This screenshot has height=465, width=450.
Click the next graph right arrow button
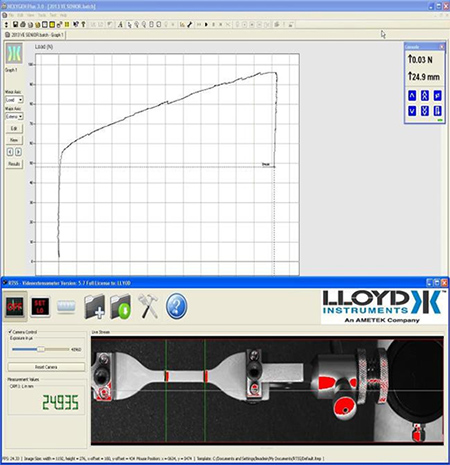point(19,152)
